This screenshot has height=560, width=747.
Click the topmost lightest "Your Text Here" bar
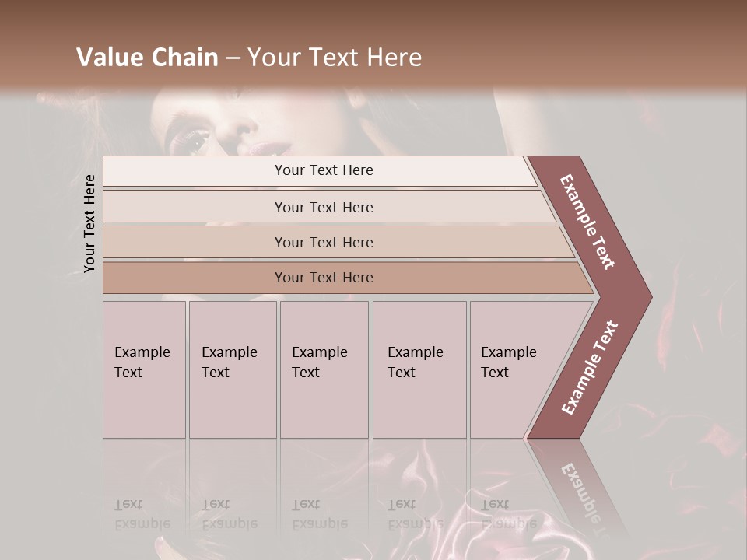point(323,170)
